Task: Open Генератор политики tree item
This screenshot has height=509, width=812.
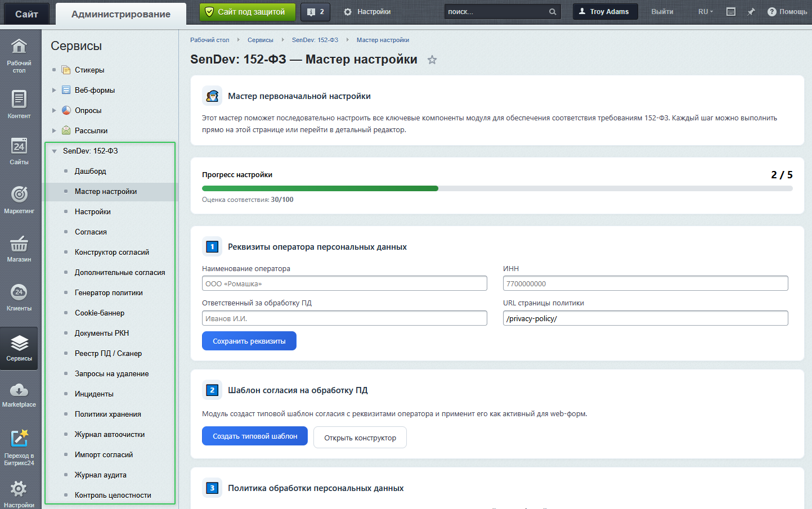Action: pyautogui.click(x=109, y=292)
